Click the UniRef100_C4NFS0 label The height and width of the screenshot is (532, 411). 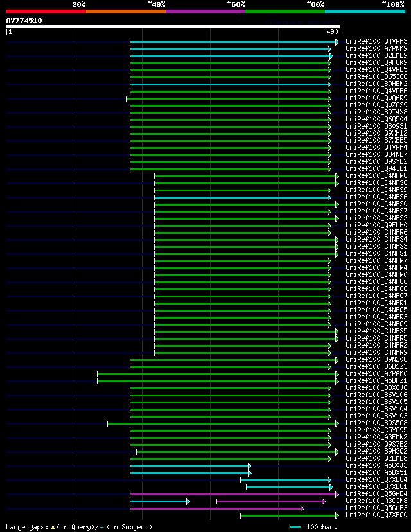click(376, 204)
